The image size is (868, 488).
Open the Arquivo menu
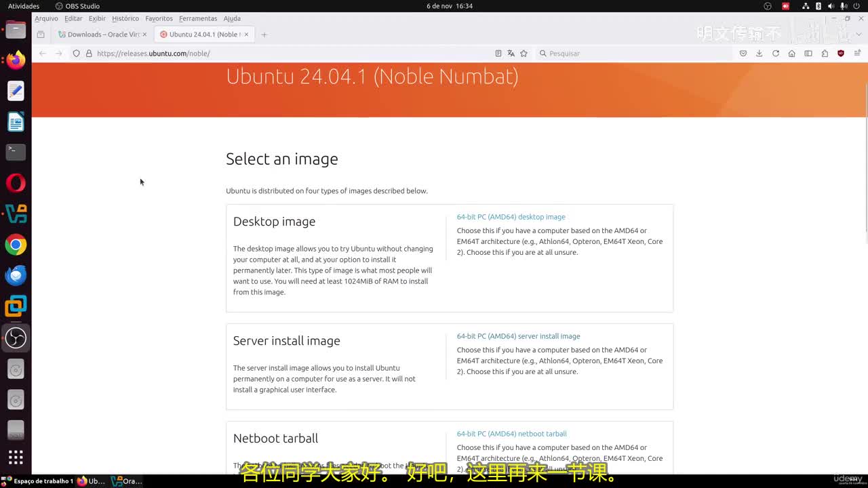(46, 18)
